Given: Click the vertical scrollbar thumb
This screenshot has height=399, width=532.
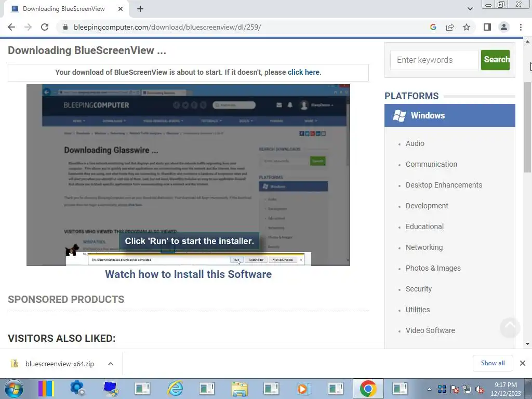Looking at the screenshot, I should 528,127.
